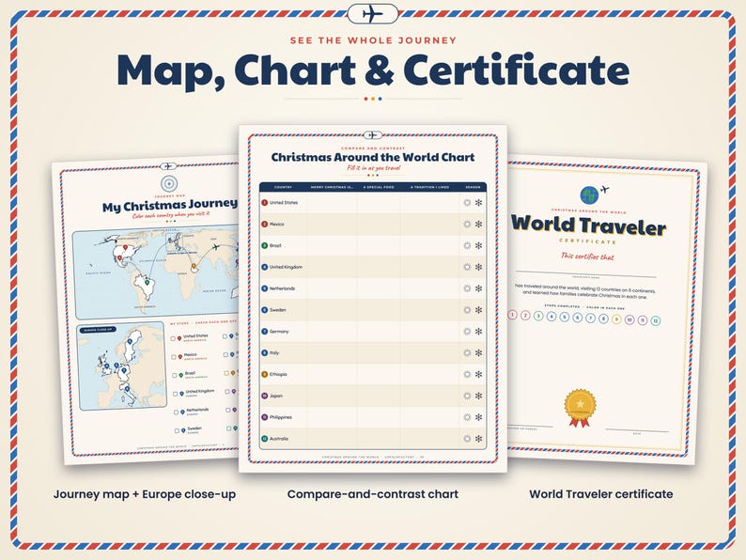The height and width of the screenshot is (560, 746).
Task: Click the snowflake icon in Italy row
Action: tap(478, 352)
